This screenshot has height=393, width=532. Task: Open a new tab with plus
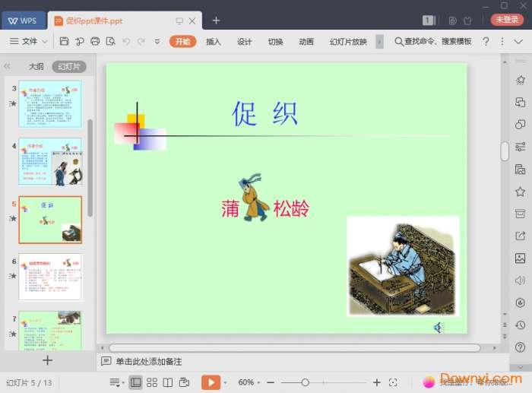[216, 21]
